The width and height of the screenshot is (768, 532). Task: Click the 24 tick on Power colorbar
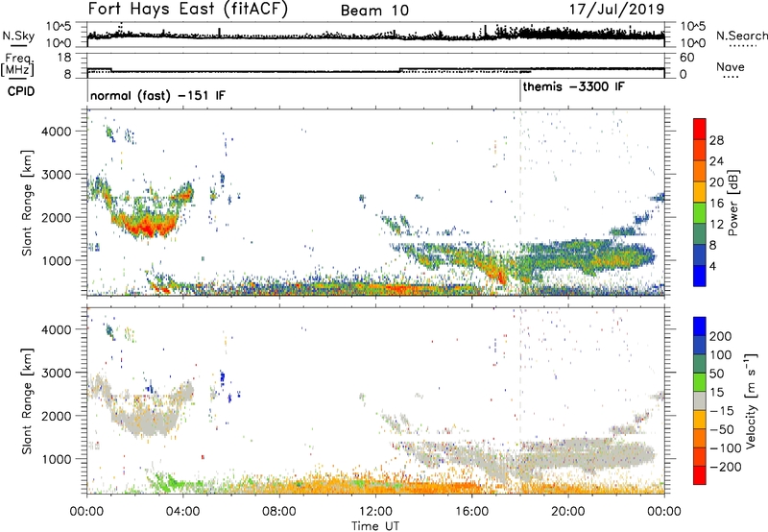pyautogui.click(x=716, y=161)
